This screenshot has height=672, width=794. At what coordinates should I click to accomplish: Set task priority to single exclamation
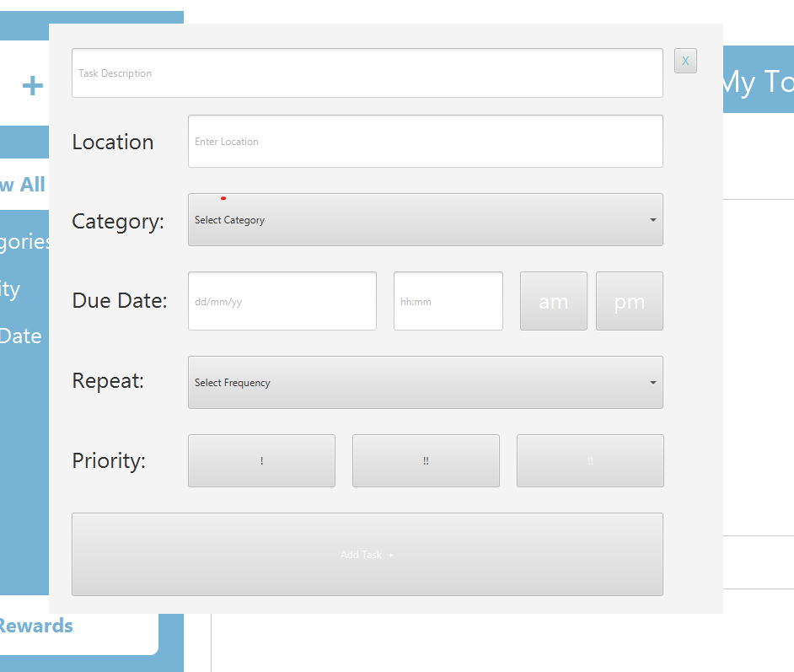(x=261, y=460)
